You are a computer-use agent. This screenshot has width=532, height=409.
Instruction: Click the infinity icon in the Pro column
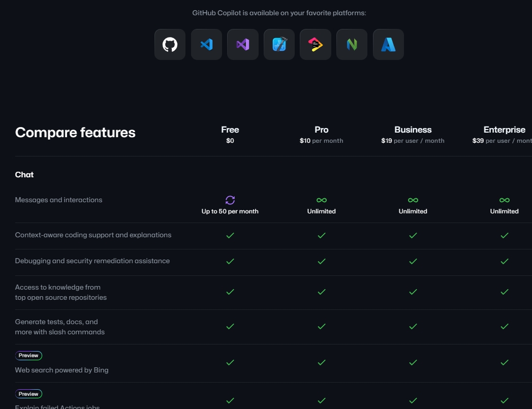coord(321,200)
